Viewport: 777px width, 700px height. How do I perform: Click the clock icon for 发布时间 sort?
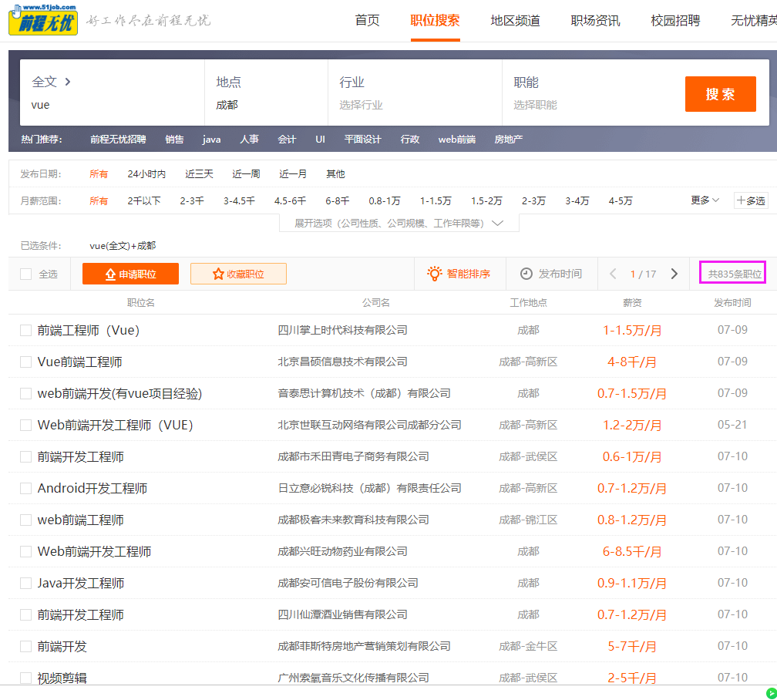coord(526,274)
